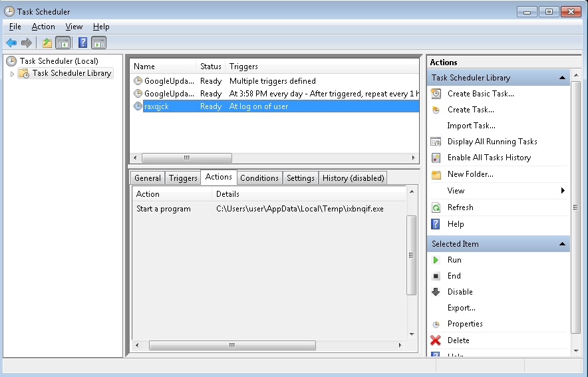Sort by the Status column header
This screenshot has width=588, height=377.
tap(211, 66)
